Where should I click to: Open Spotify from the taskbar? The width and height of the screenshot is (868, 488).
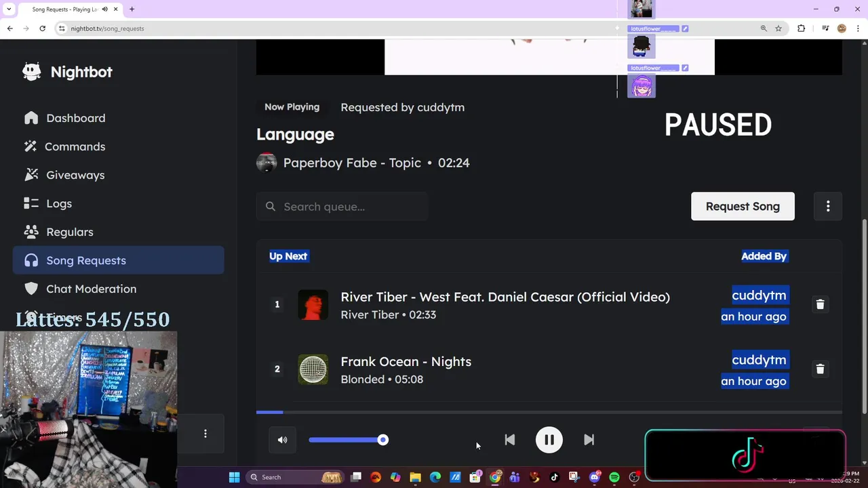point(614,477)
